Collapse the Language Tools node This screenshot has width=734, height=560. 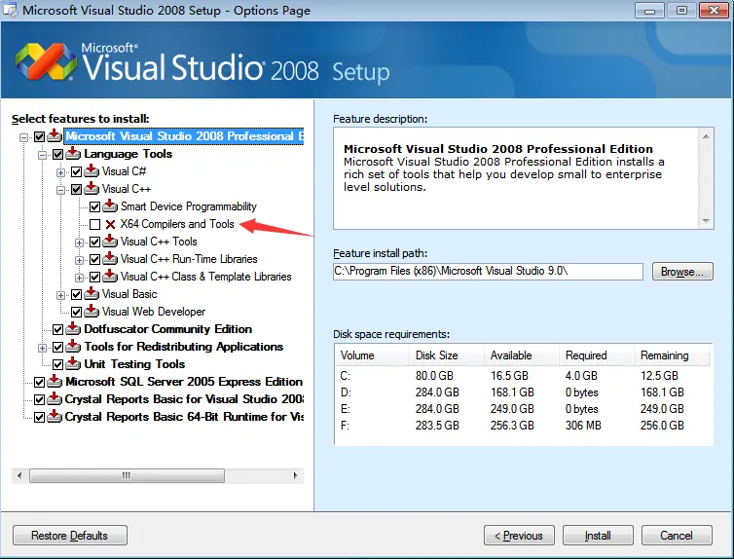pos(42,155)
